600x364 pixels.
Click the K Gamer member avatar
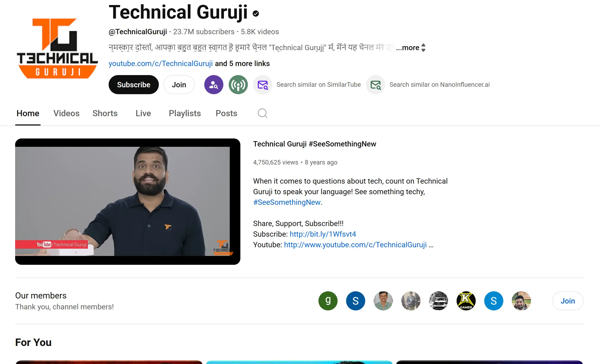(466, 301)
